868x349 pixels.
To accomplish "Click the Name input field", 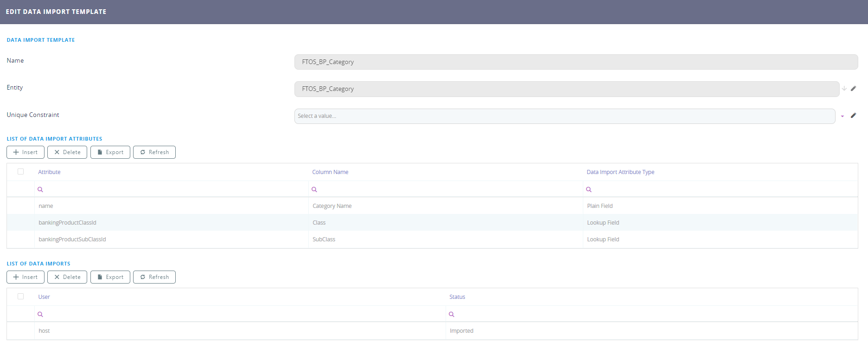I will click(x=576, y=62).
